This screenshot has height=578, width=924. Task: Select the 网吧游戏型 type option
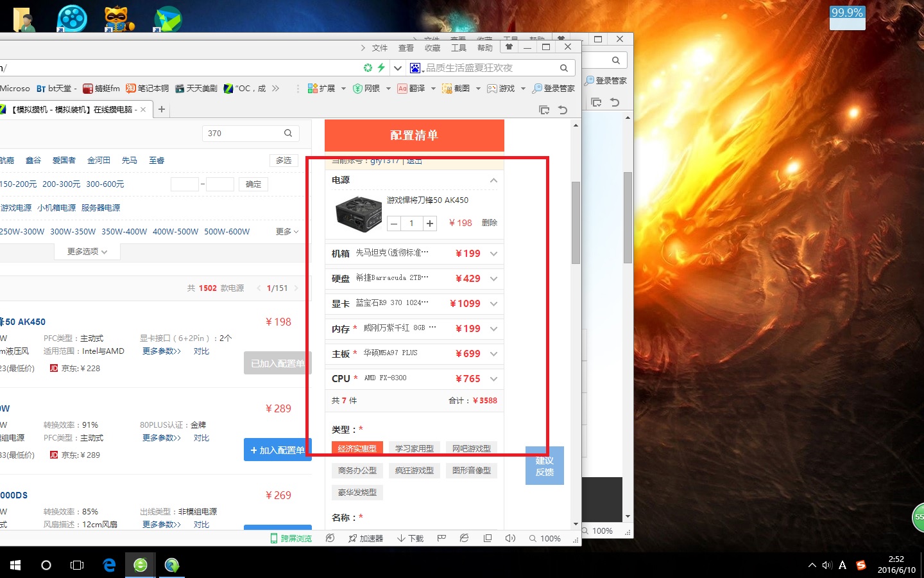472,449
